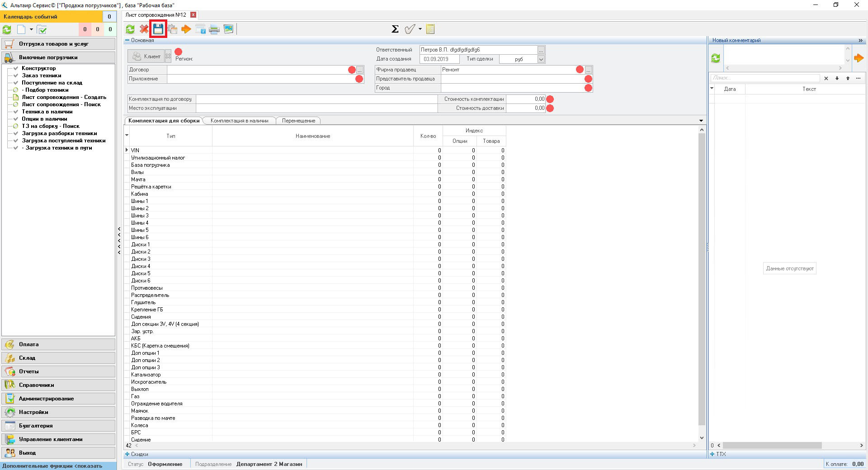
Task: Open Конструктор in tree
Action: point(39,68)
